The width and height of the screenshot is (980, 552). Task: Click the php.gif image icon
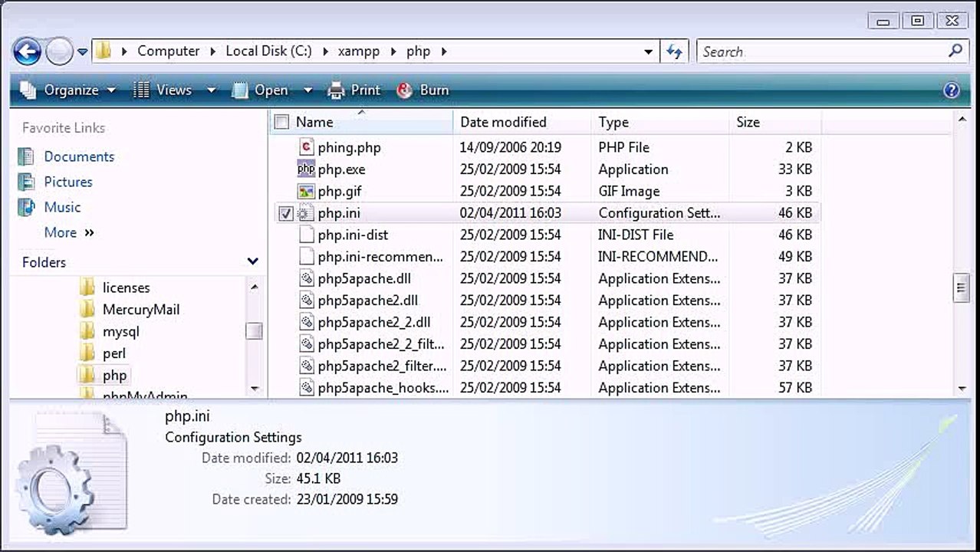pos(306,191)
